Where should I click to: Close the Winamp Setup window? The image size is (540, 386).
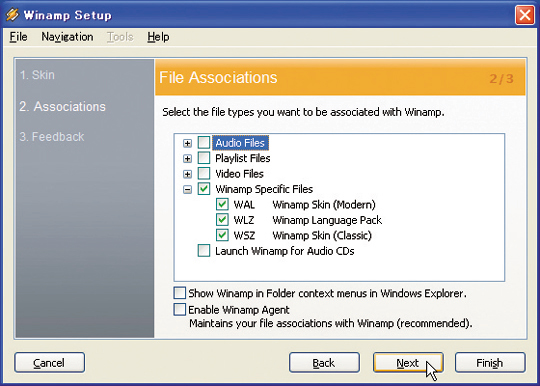pyautogui.click(x=525, y=15)
